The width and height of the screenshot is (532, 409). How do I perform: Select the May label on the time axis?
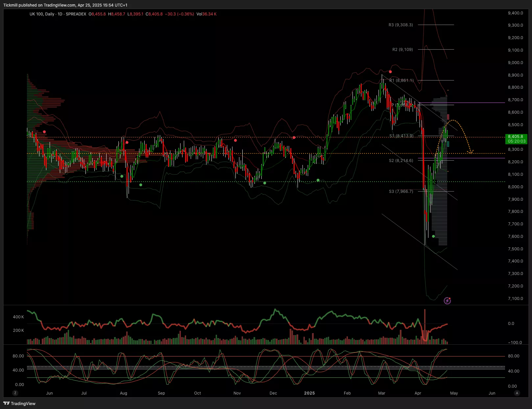(x=454, y=393)
